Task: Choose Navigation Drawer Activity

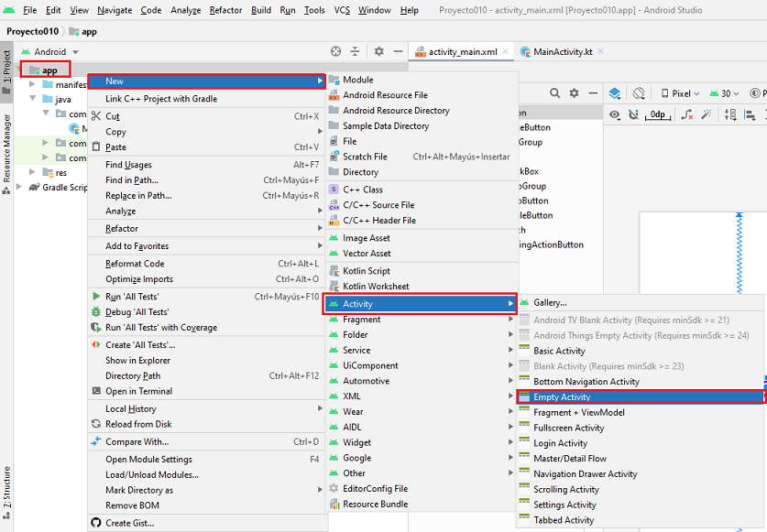Action: pos(641,473)
